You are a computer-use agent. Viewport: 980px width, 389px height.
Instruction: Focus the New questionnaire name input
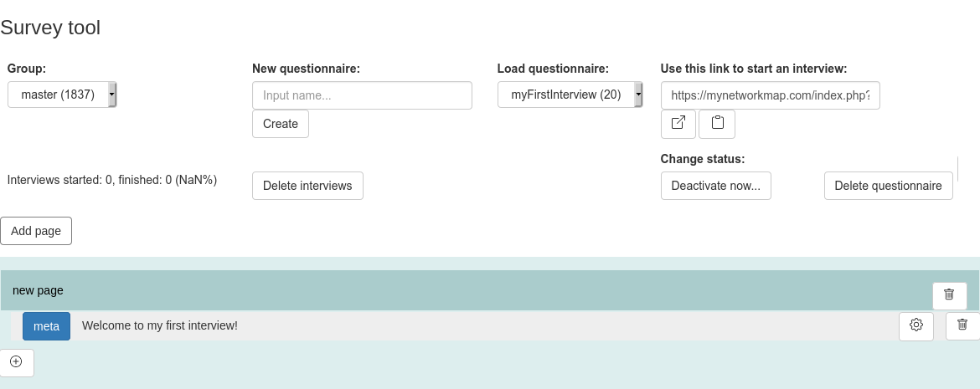(362, 95)
